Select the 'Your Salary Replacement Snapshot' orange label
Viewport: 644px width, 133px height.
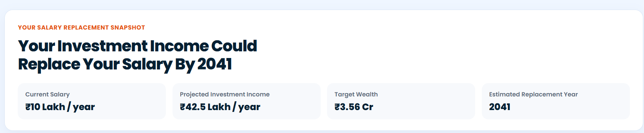tap(81, 28)
